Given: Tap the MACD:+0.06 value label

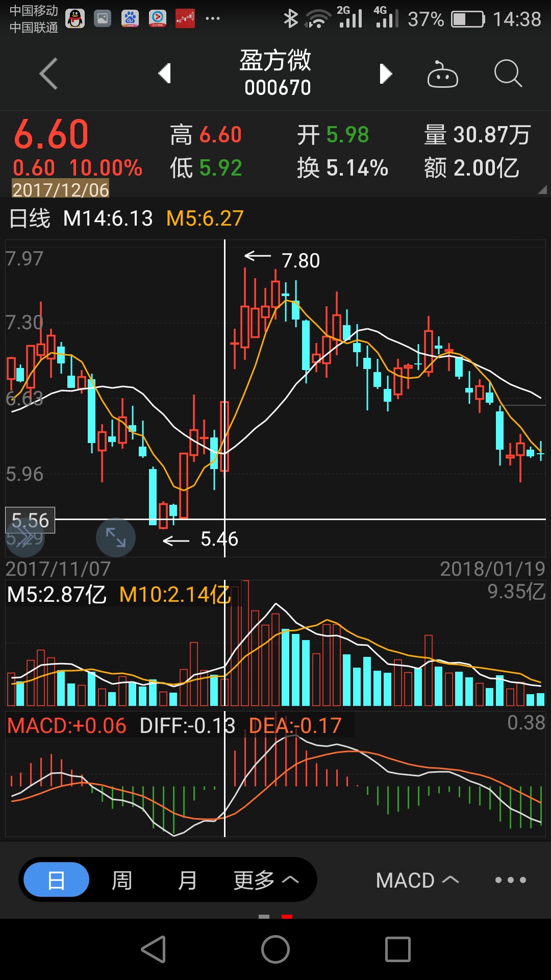Looking at the screenshot, I should (67, 725).
